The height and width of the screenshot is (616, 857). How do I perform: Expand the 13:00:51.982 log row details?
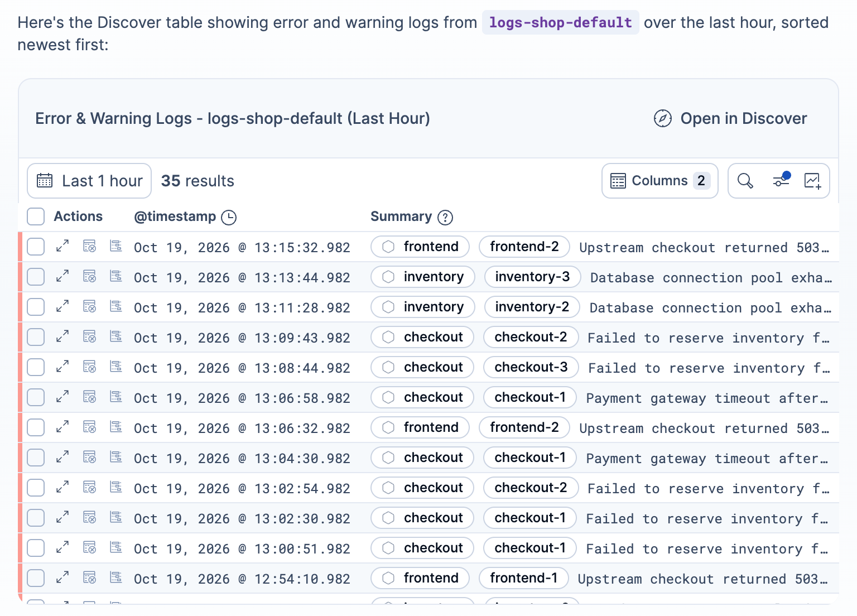(x=62, y=547)
